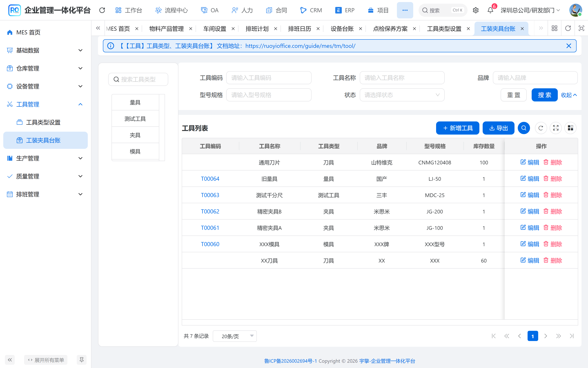588x368 pixels.
Task: Delete the T00063 tool row
Action: click(x=553, y=195)
